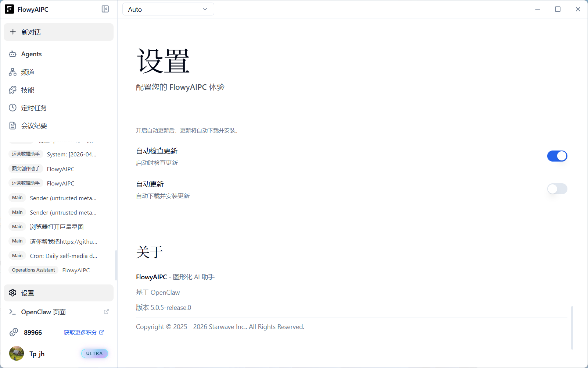
Task: Open conversation System: [2026-04...
Action: 59,154
